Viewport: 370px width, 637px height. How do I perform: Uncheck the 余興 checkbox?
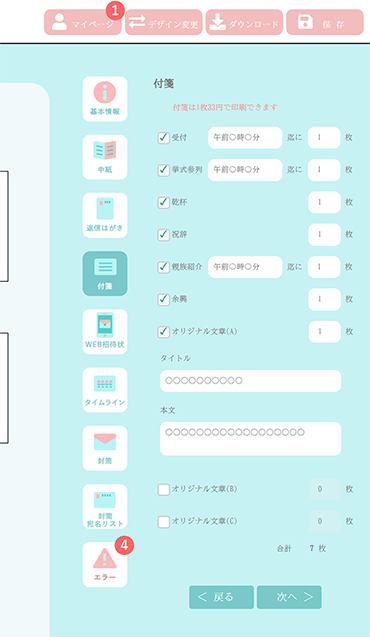(x=164, y=299)
